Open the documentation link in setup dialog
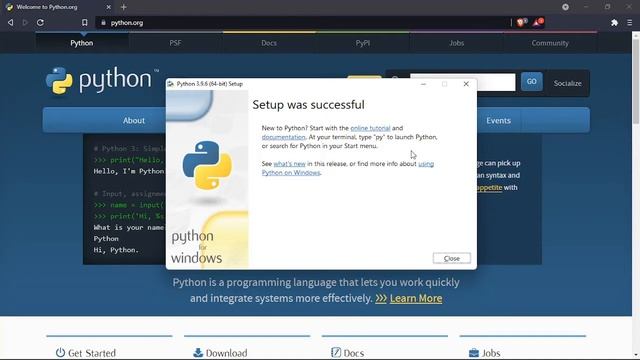This screenshot has height=360, width=640. (x=283, y=137)
